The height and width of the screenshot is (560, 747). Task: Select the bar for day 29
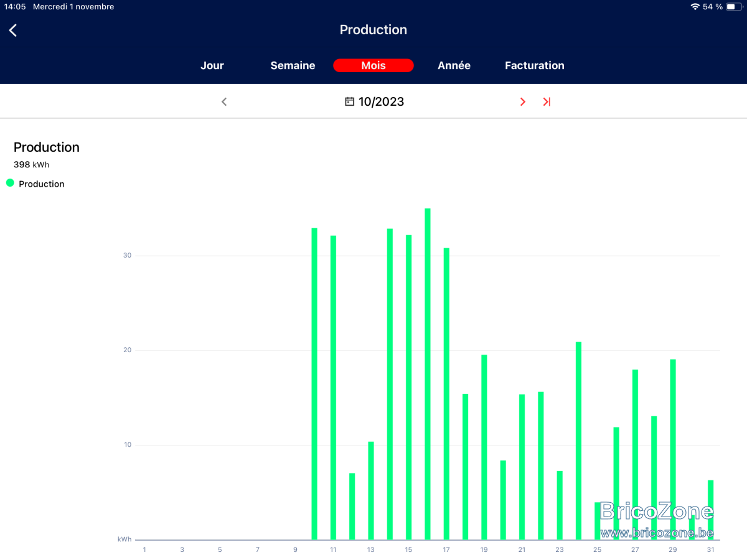(x=673, y=449)
